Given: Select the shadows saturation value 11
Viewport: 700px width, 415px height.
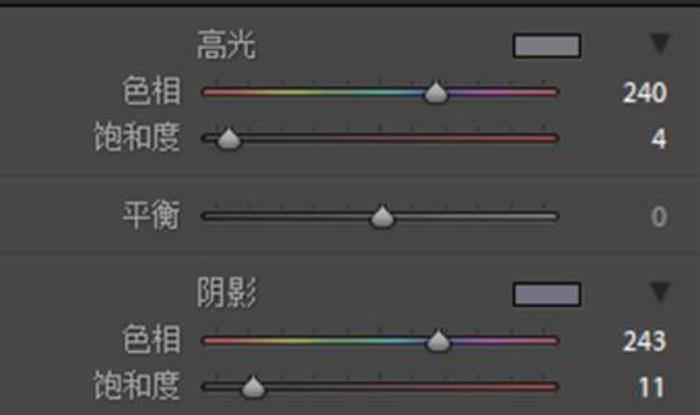Looking at the screenshot, I should (x=651, y=387).
